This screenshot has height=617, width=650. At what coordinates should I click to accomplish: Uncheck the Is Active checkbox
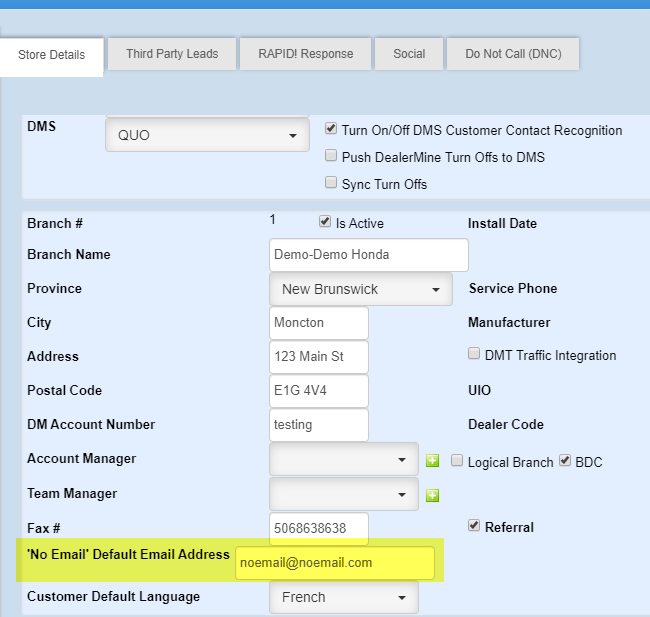(325, 223)
